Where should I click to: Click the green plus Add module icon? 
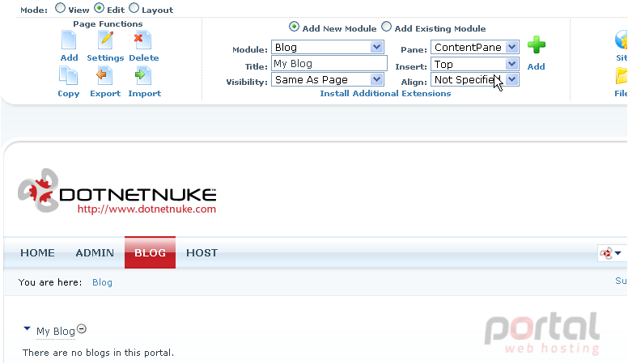(x=537, y=44)
